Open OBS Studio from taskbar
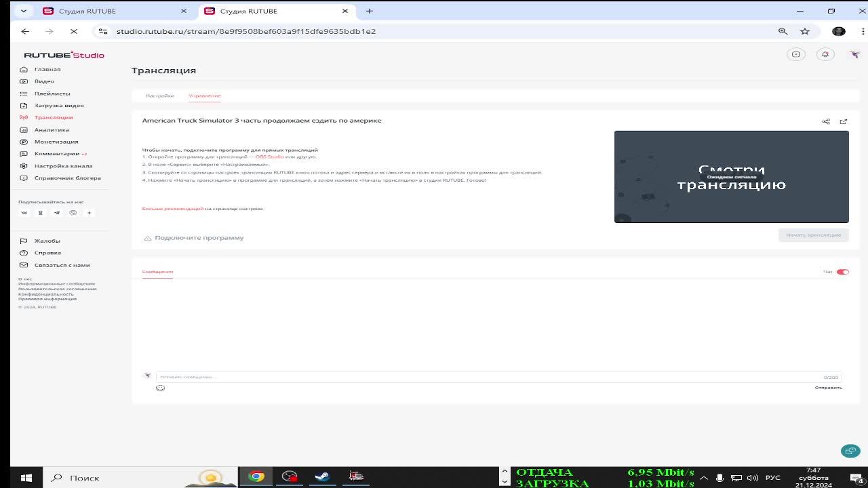 click(290, 477)
